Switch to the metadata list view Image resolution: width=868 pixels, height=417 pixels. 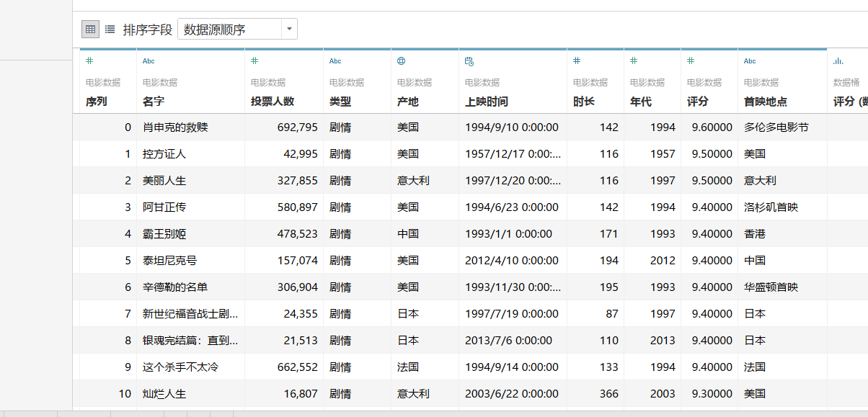(x=110, y=29)
